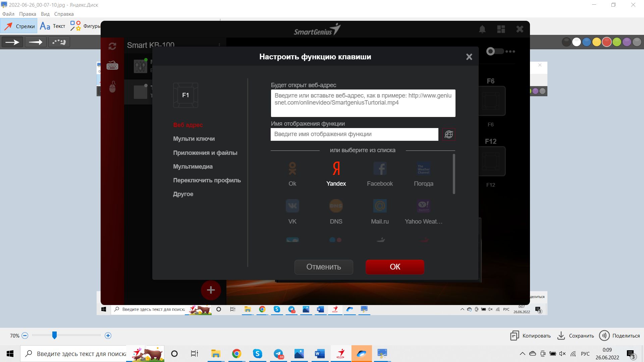This screenshot has height=362, width=644.
Task: Open the Справка menu
Action: point(64,14)
